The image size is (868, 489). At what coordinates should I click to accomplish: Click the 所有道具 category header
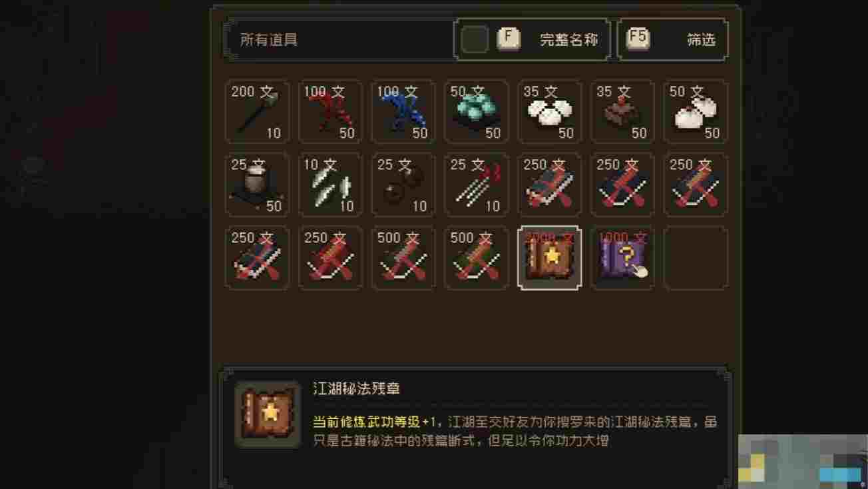pos(269,40)
